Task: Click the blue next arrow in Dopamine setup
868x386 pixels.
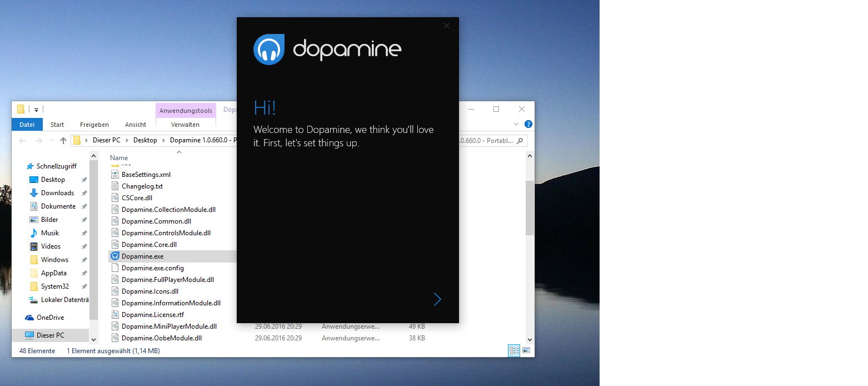Action: pyautogui.click(x=437, y=299)
